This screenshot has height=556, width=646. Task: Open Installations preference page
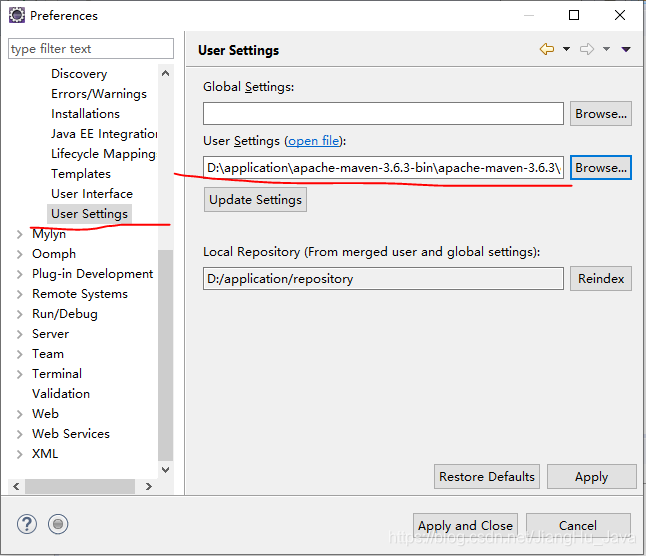point(85,114)
